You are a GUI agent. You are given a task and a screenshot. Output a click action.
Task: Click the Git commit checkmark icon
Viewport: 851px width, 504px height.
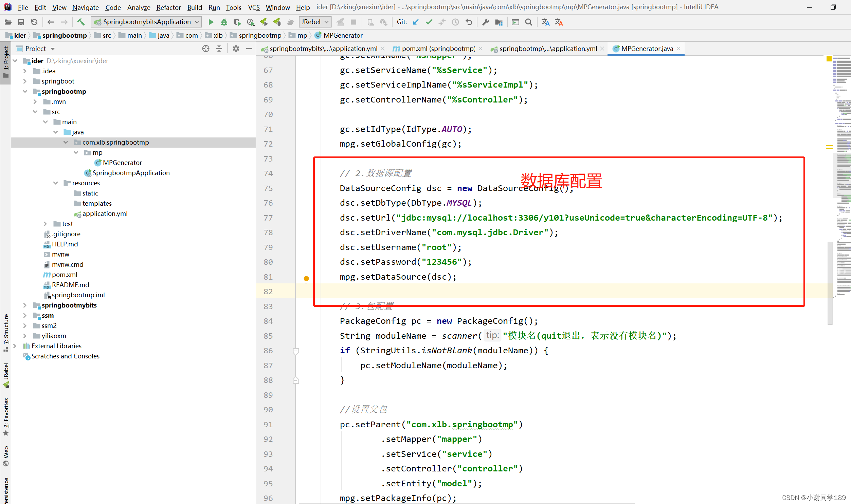[x=429, y=22]
